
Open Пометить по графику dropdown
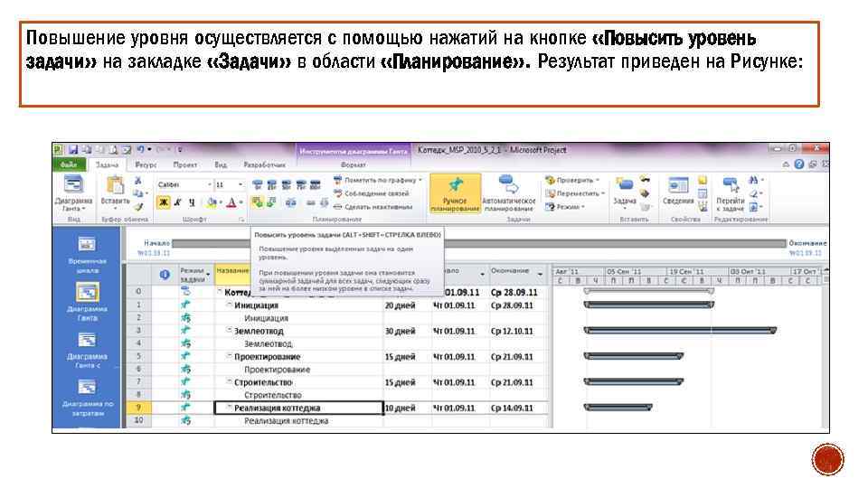click(x=378, y=181)
